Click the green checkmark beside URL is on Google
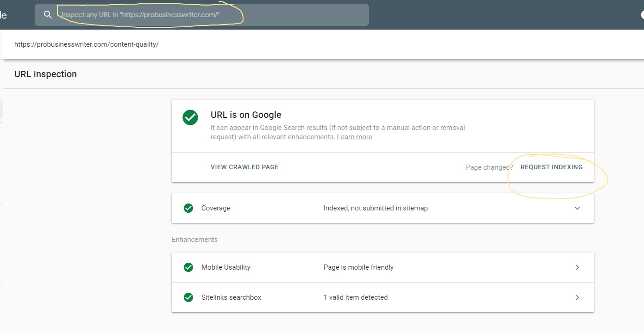Image resolution: width=644 pixels, height=333 pixels. coord(190,117)
